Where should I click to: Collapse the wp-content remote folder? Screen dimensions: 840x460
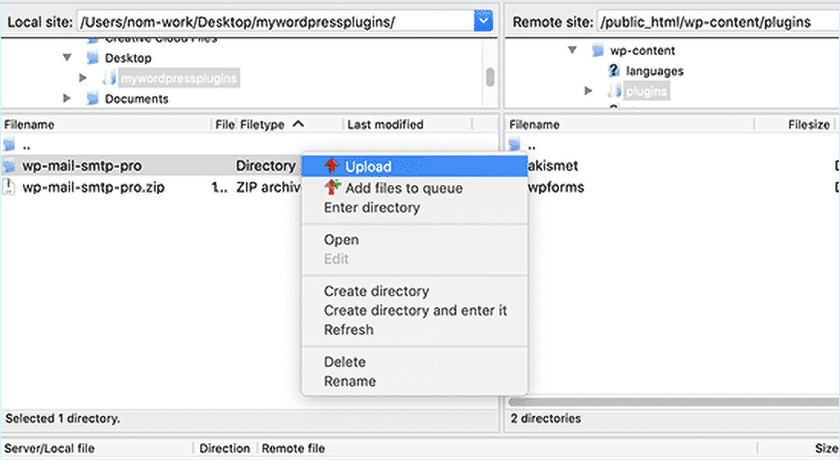click(x=571, y=50)
